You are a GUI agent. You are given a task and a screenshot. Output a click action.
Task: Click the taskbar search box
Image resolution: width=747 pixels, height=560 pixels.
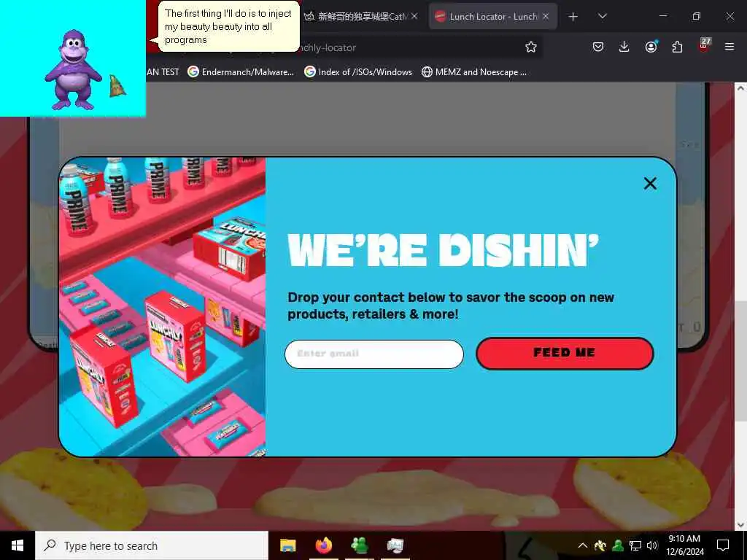pos(152,545)
